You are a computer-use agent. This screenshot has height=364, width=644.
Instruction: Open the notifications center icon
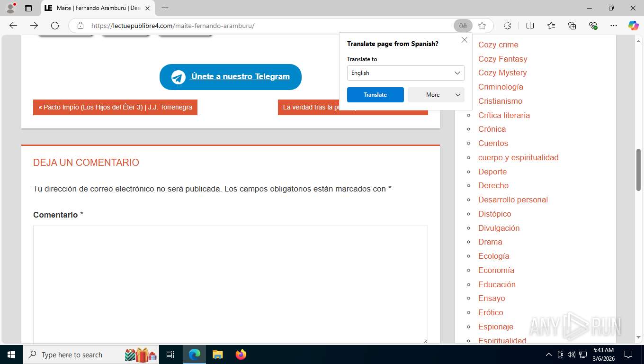(628, 355)
